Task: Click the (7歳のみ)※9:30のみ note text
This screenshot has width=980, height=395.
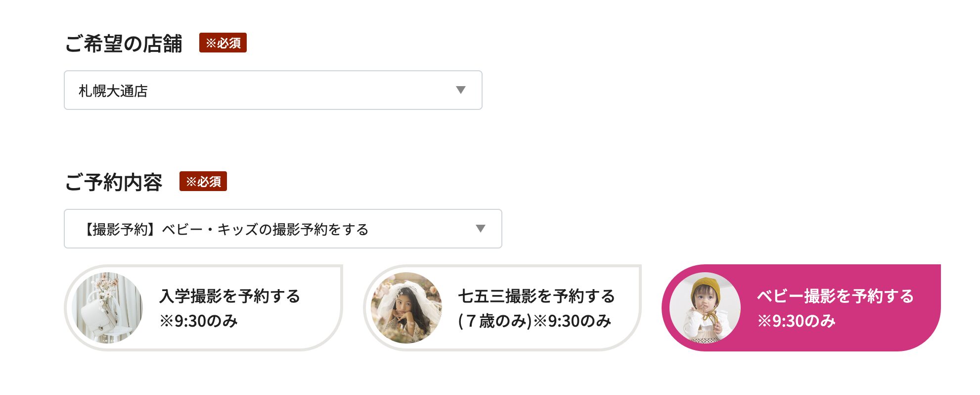Action: (x=535, y=321)
